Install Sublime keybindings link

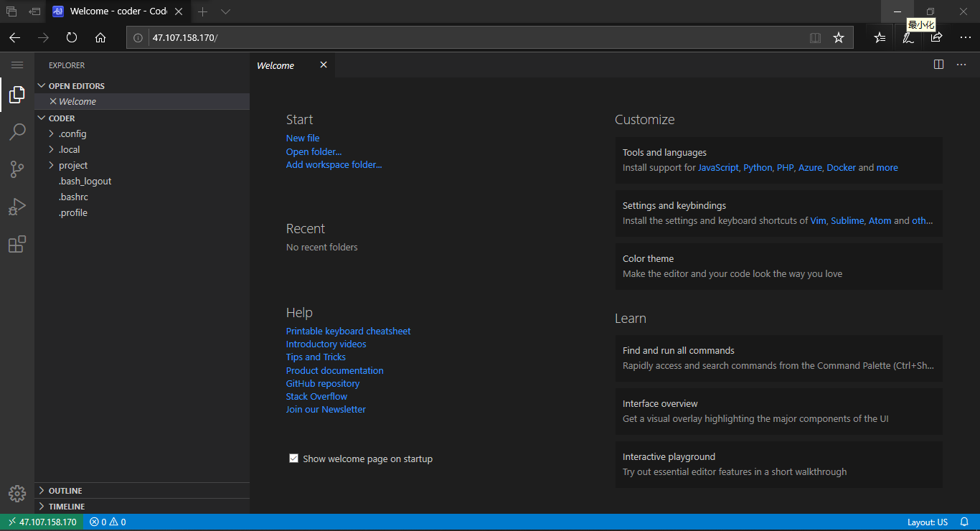point(847,220)
